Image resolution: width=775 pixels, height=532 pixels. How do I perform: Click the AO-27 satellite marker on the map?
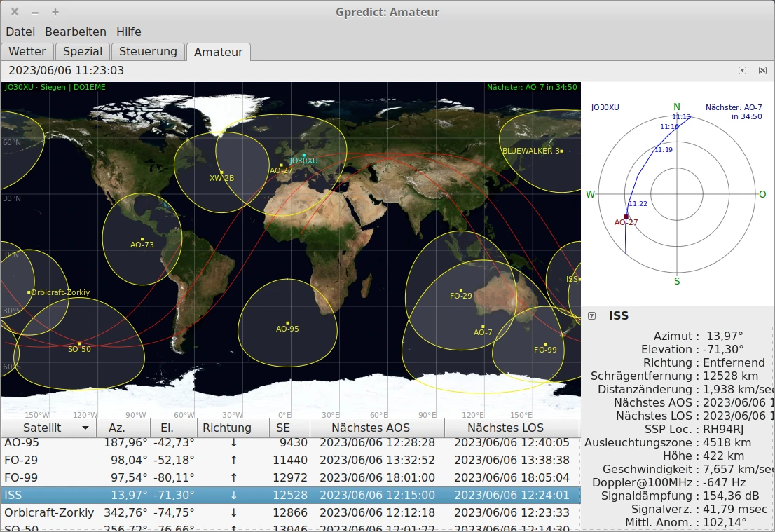[281, 165]
